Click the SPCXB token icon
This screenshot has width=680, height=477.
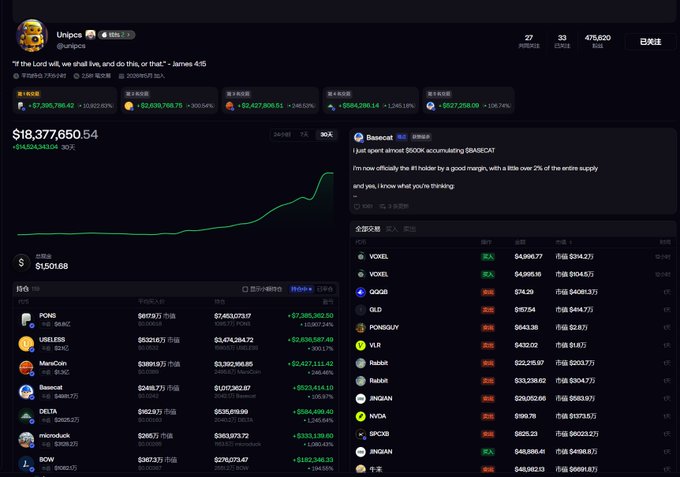click(x=360, y=434)
